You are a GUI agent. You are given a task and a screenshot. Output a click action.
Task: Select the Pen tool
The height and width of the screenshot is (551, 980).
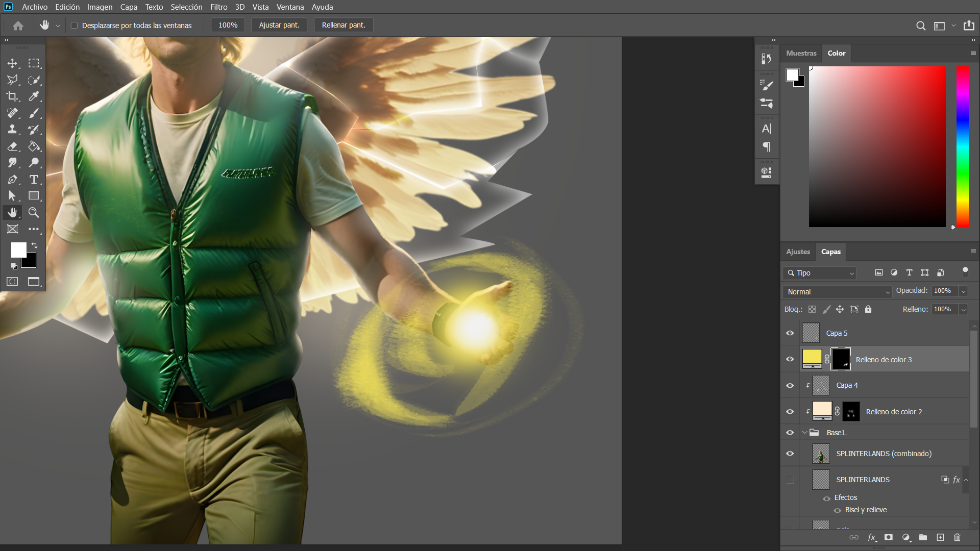point(12,180)
